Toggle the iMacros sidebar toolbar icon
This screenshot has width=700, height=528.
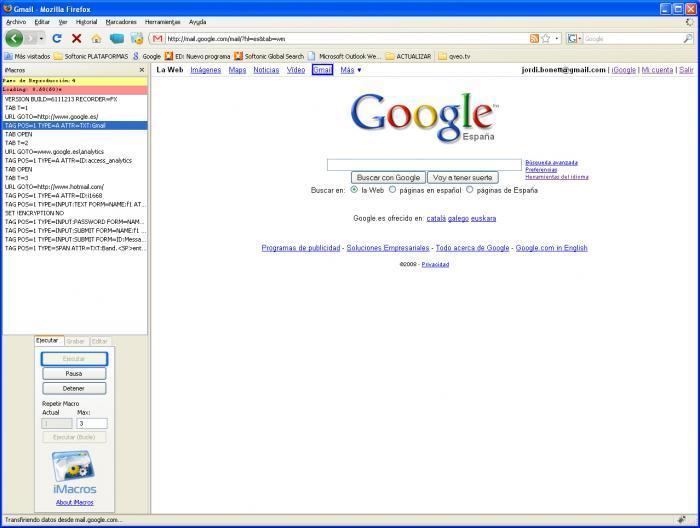tap(138, 39)
